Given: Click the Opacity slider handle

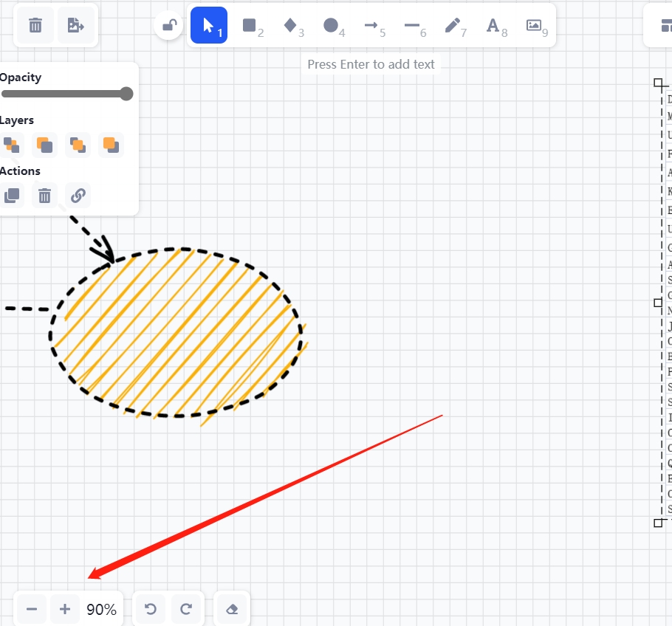Looking at the screenshot, I should point(126,94).
